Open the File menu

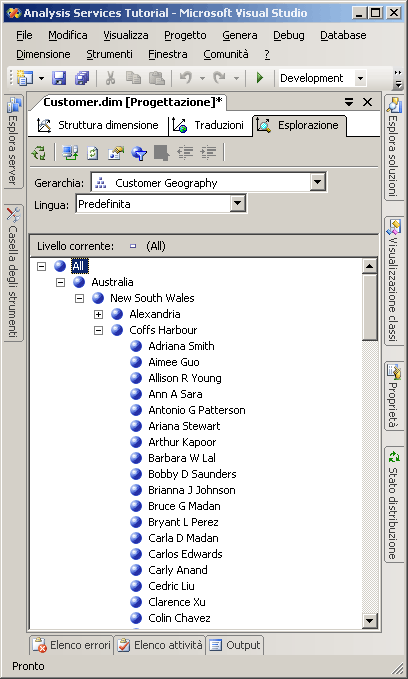(x=24, y=35)
